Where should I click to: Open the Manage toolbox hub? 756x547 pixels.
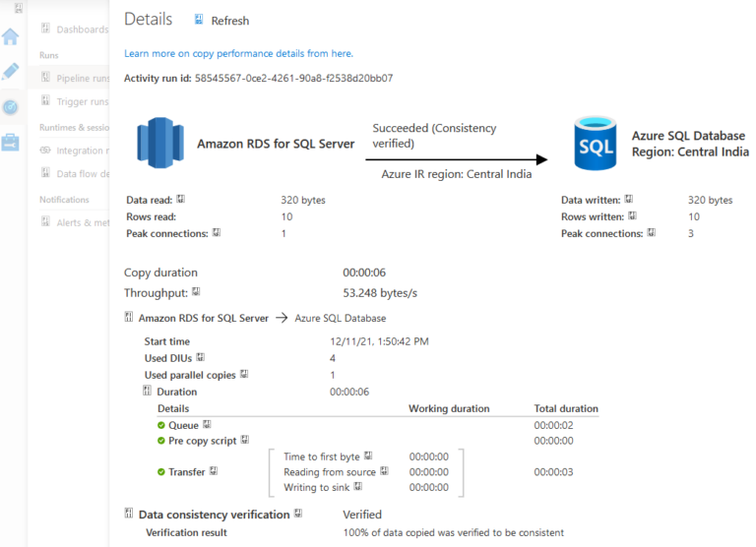tap(11, 143)
